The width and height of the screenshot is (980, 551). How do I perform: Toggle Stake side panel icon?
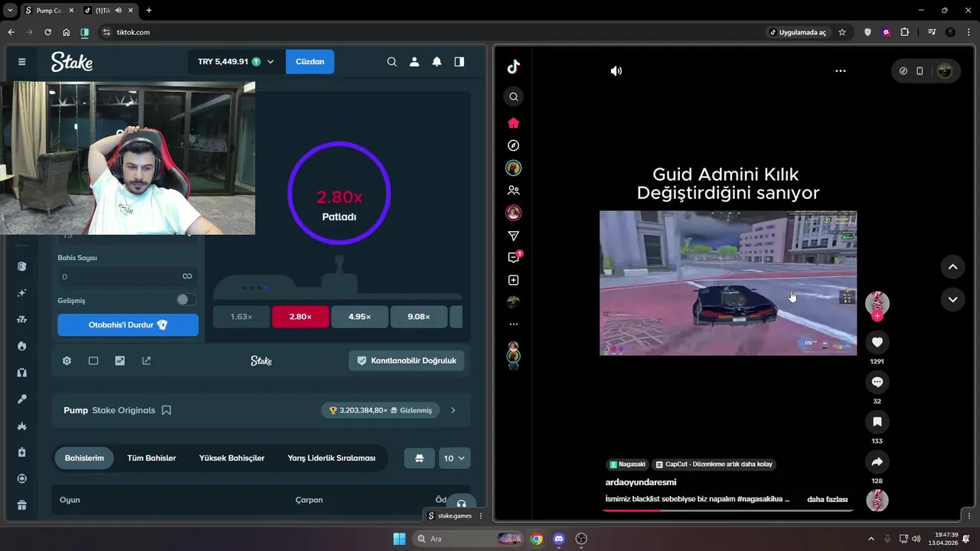coord(459,62)
